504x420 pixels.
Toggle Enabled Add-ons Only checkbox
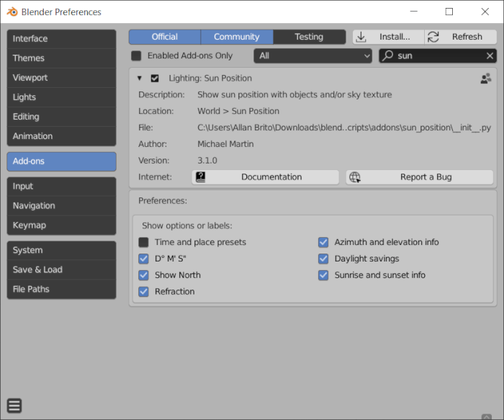click(136, 55)
